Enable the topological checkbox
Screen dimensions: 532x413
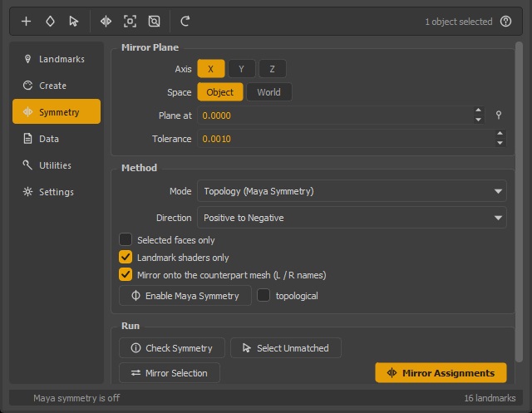point(264,295)
